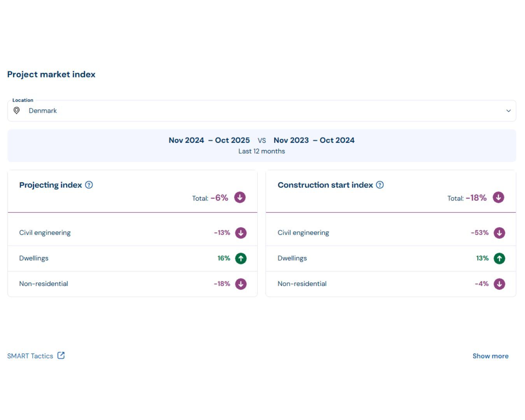Image resolution: width=525 pixels, height=420 pixels.
Task: Click Projecting index total down arrow icon
Action: click(x=240, y=198)
